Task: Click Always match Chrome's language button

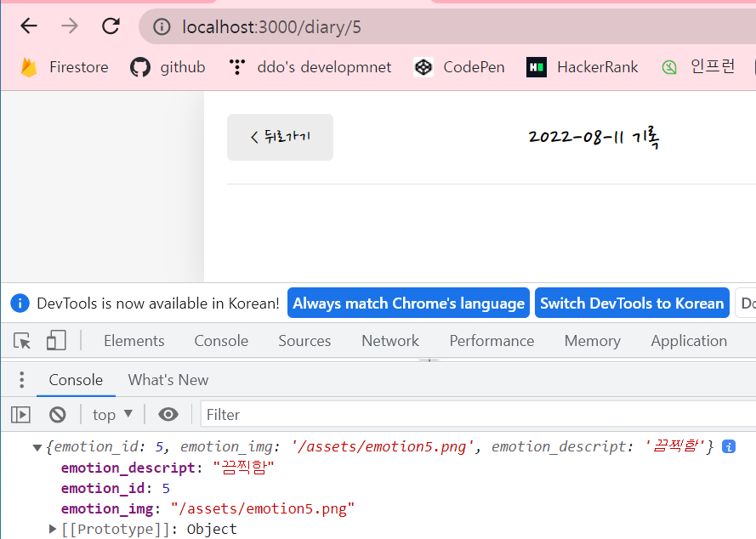Action: 408,303
